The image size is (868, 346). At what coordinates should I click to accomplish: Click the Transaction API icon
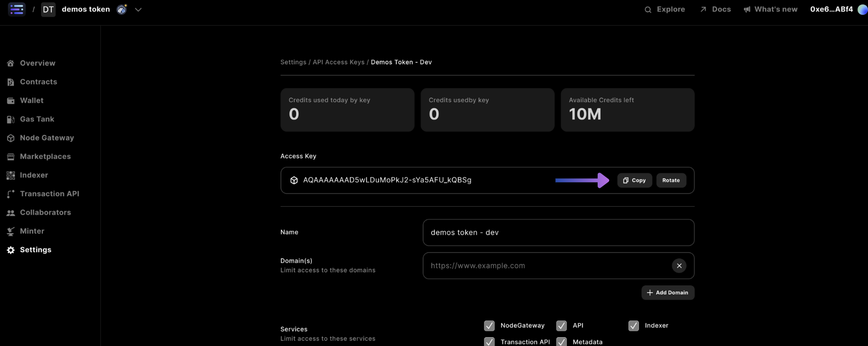[x=11, y=194]
